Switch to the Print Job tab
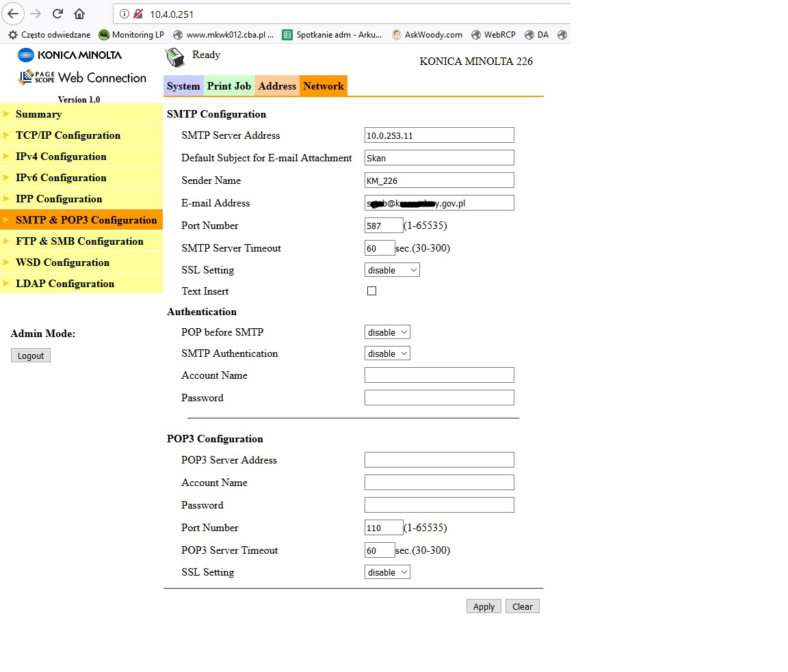This screenshot has width=788, height=672. 229,86
